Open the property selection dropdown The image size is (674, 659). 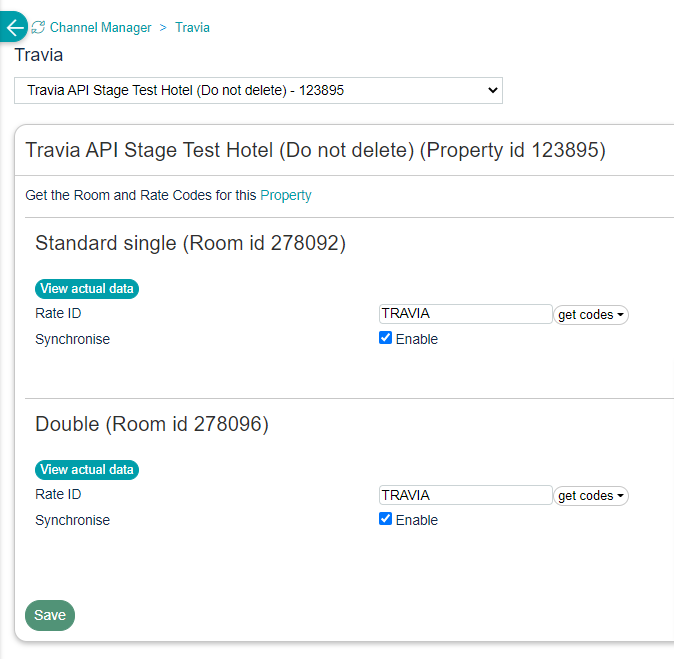(x=258, y=90)
